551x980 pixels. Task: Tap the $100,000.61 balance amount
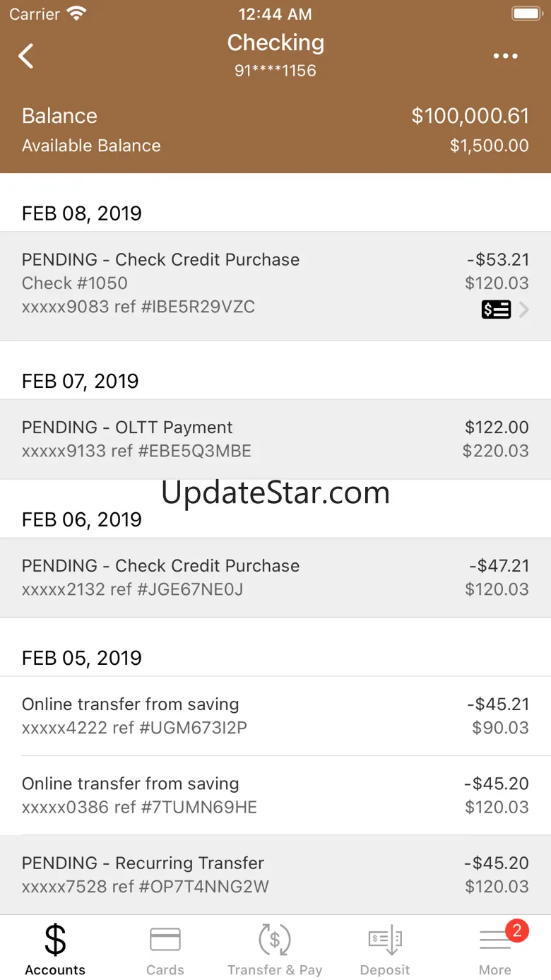pyautogui.click(x=470, y=116)
